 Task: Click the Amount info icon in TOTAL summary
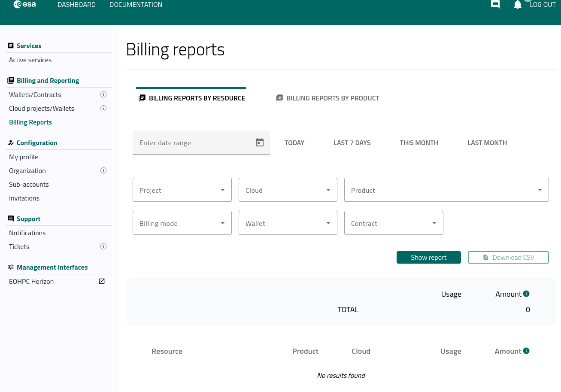526,294
